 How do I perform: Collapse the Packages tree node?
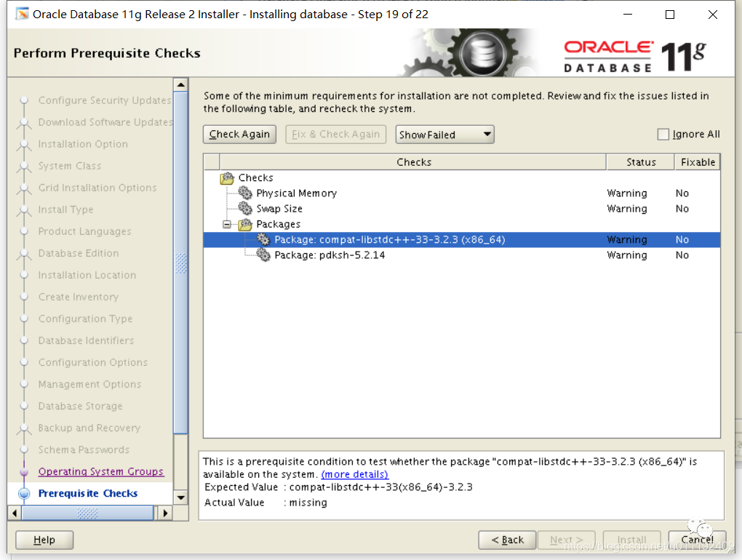(227, 224)
